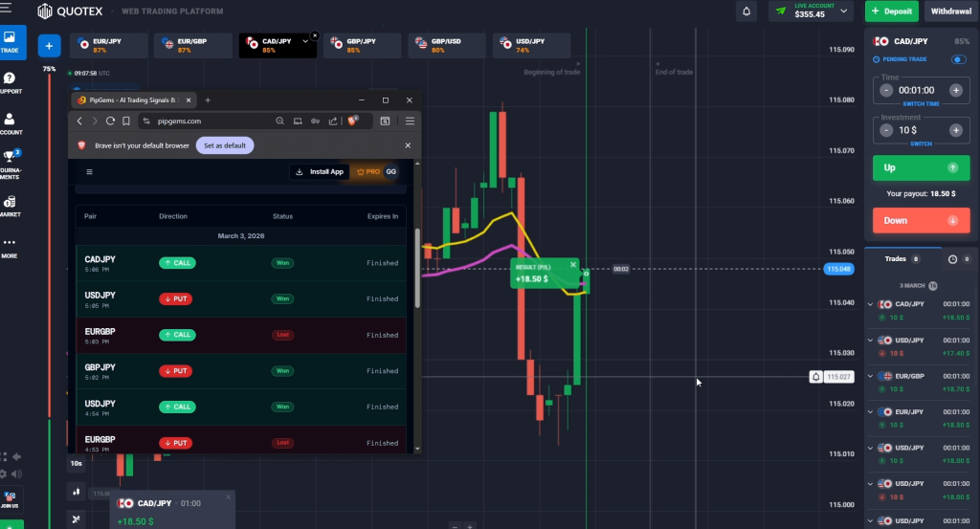Click the 115.048 current price label
Image resolution: width=980 pixels, height=529 pixels.
(838, 269)
